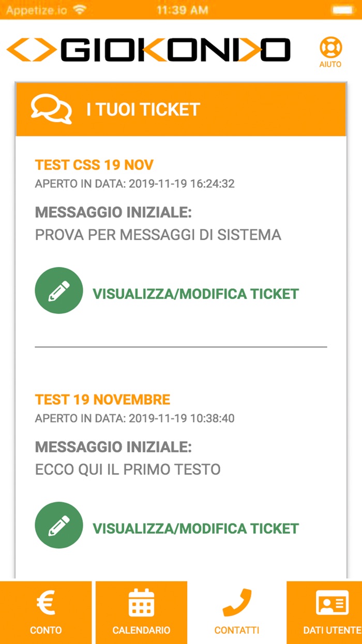Screen dimensions: 362x644
Task: Select the Contatti tab label
Action: pyautogui.click(x=237, y=630)
